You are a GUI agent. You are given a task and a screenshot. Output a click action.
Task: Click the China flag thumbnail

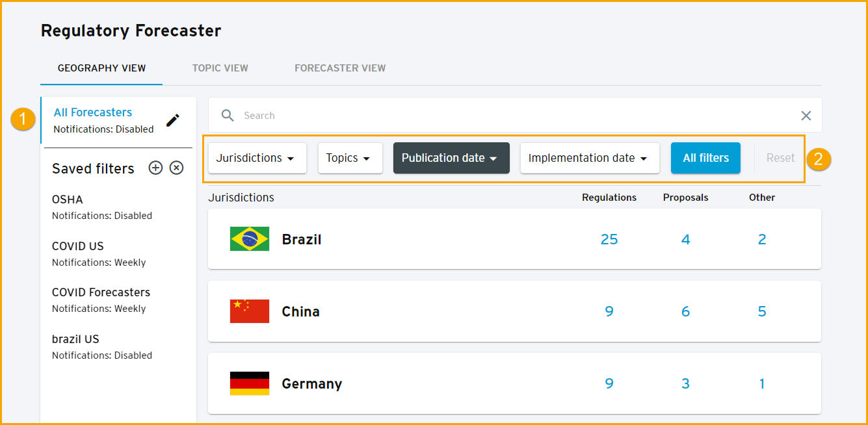pyautogui.click(x=250, y=311)
